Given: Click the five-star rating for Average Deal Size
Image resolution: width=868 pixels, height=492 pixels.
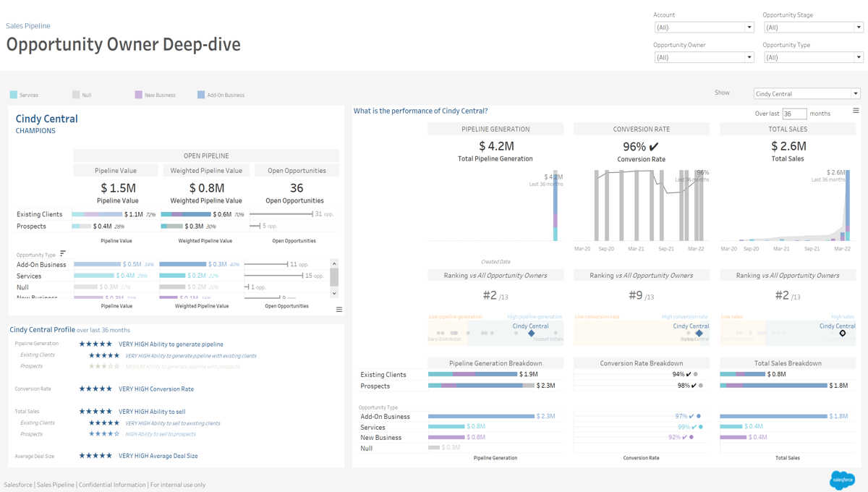Looking at the screenshot, I should (95, 456).
